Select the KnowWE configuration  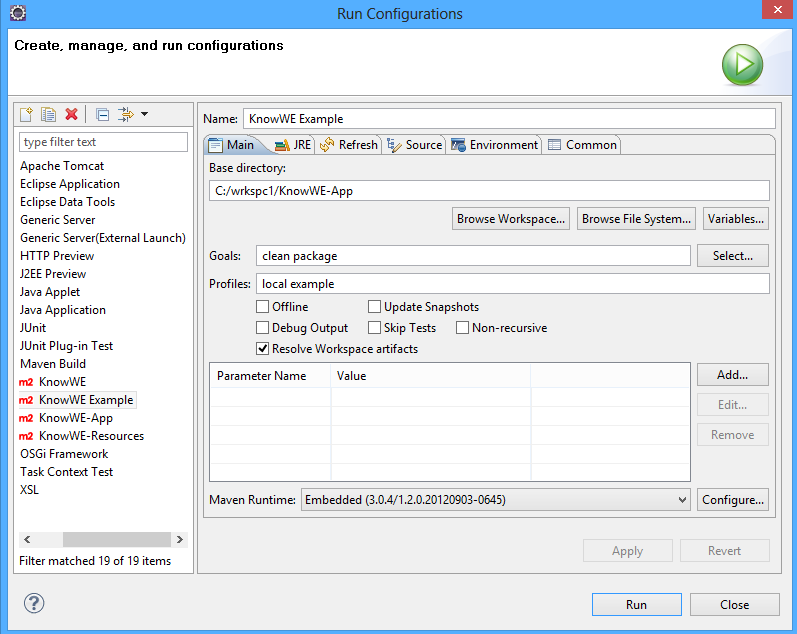pos(63,382)
